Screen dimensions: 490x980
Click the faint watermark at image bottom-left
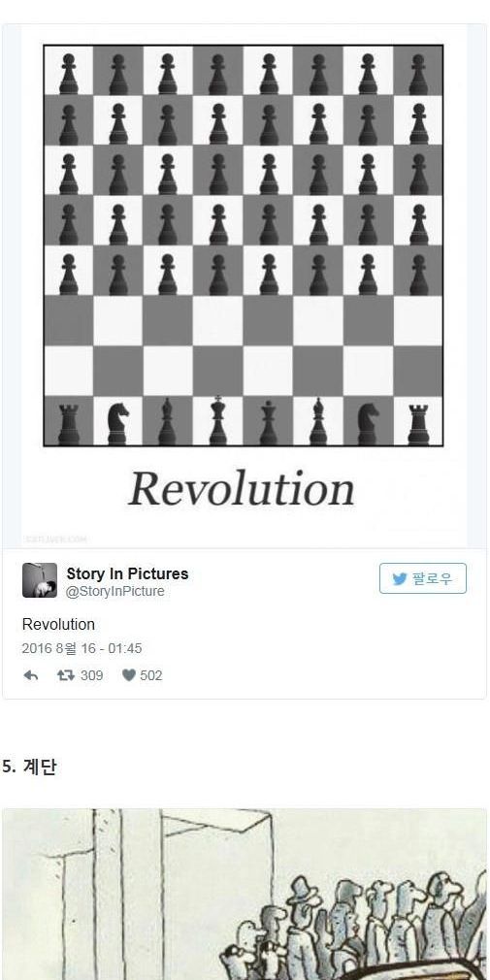click(x=55, y=539)
